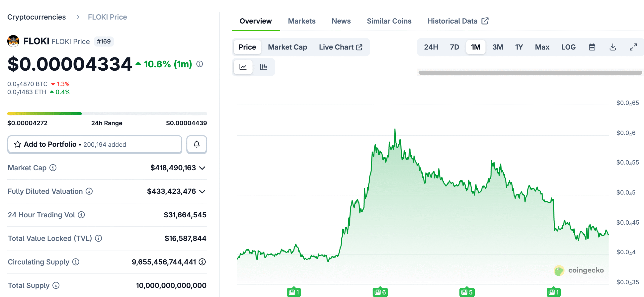644x297 pixels.
Task: Toggle the Market Cap chart mode
Action: pyautogui.click(x=288, y=47)
